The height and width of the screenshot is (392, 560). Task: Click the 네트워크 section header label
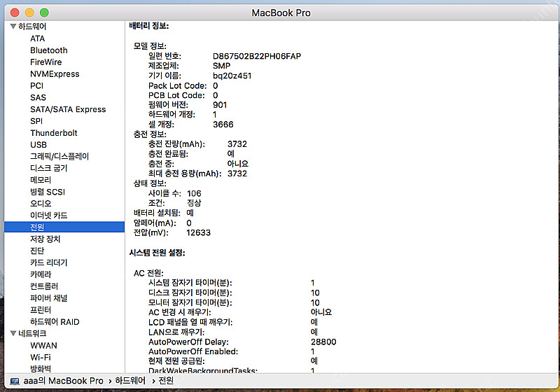point(32,333)
